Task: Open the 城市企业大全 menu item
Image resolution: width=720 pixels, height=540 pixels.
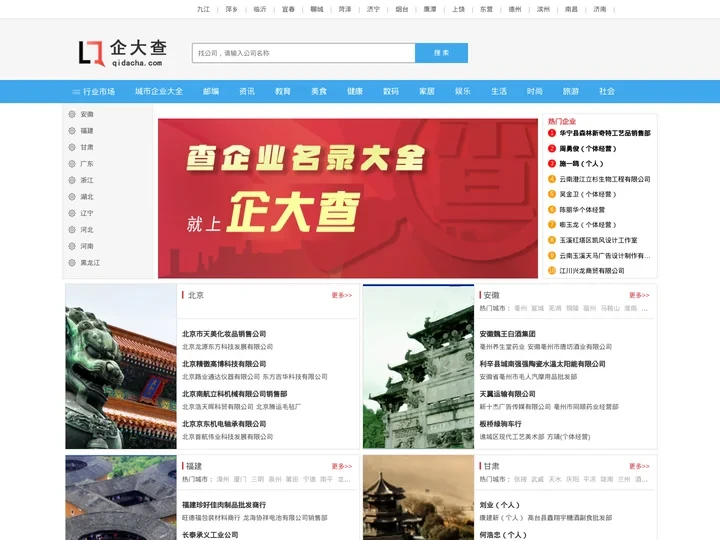Action: pyautogui.click(x=159, y=91)
